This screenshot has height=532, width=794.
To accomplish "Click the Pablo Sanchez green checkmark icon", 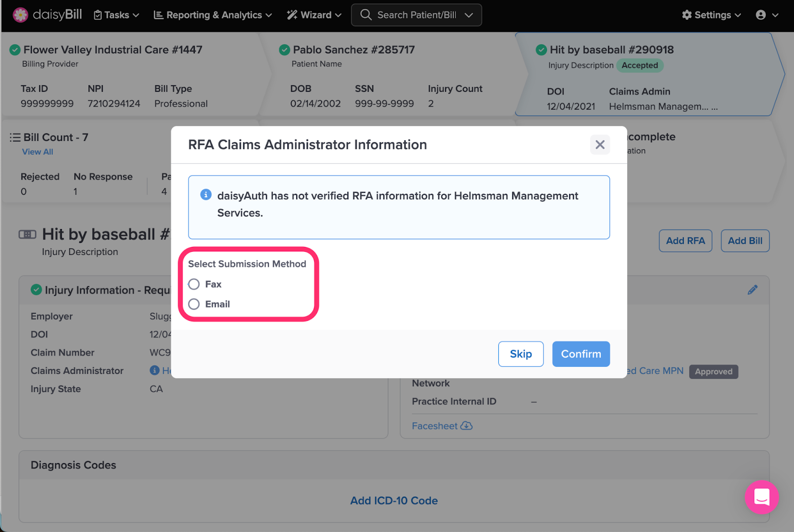I will [x=284, y=50].
